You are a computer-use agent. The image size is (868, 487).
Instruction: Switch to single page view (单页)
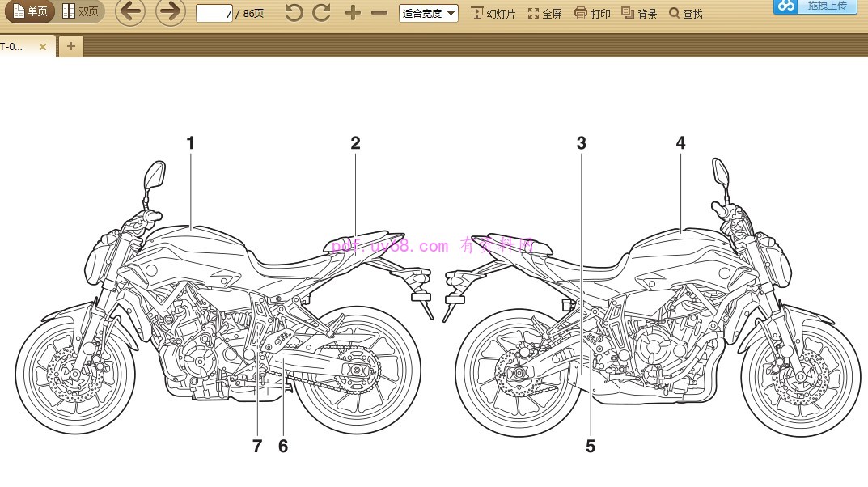point(30,11)
